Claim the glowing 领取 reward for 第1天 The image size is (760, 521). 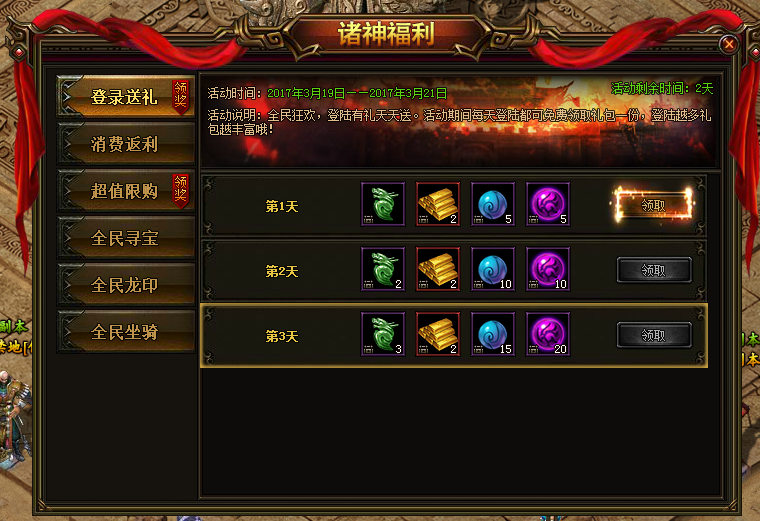(x=653, y=205)
